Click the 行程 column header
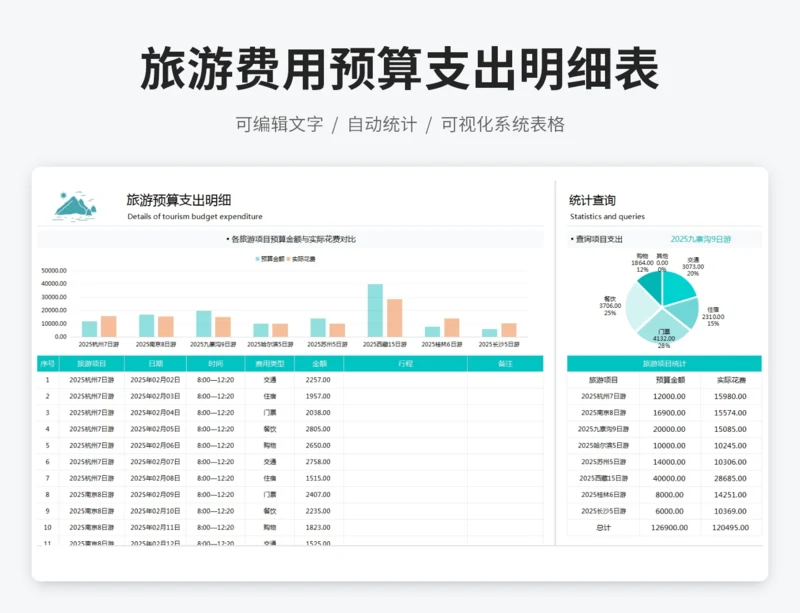The image size is (800, 613). pyautogui.click(x=406, y=364)
